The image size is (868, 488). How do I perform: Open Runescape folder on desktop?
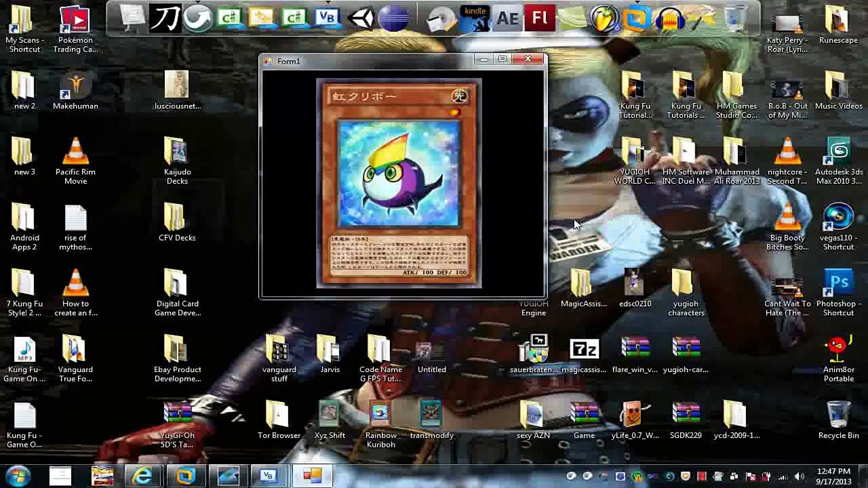(x=839, y=25)
